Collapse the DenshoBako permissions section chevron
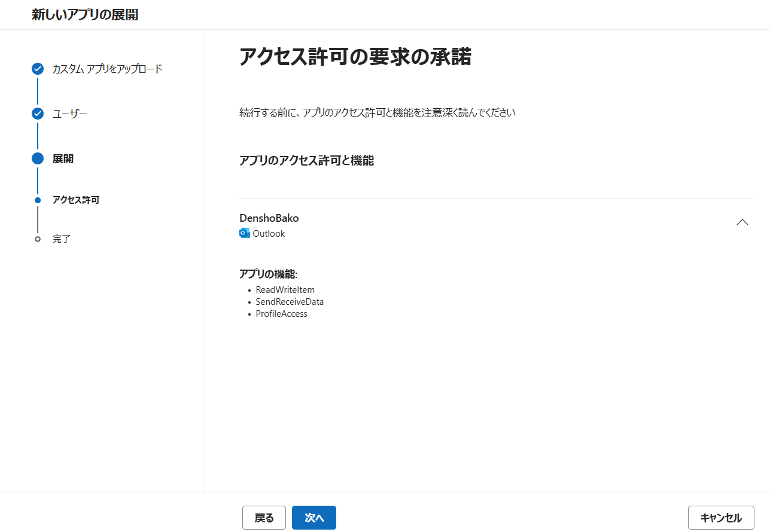Viewport: 770px width, 532px height. (742, 222)
